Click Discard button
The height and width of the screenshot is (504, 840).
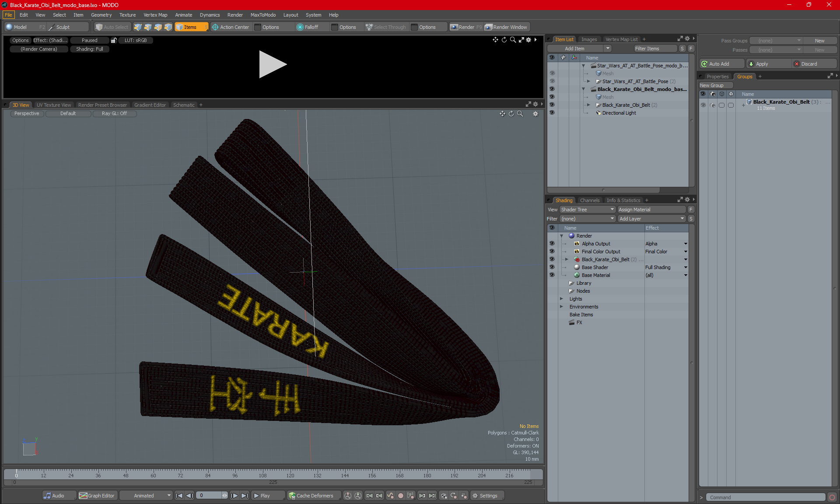coord(814,64)
